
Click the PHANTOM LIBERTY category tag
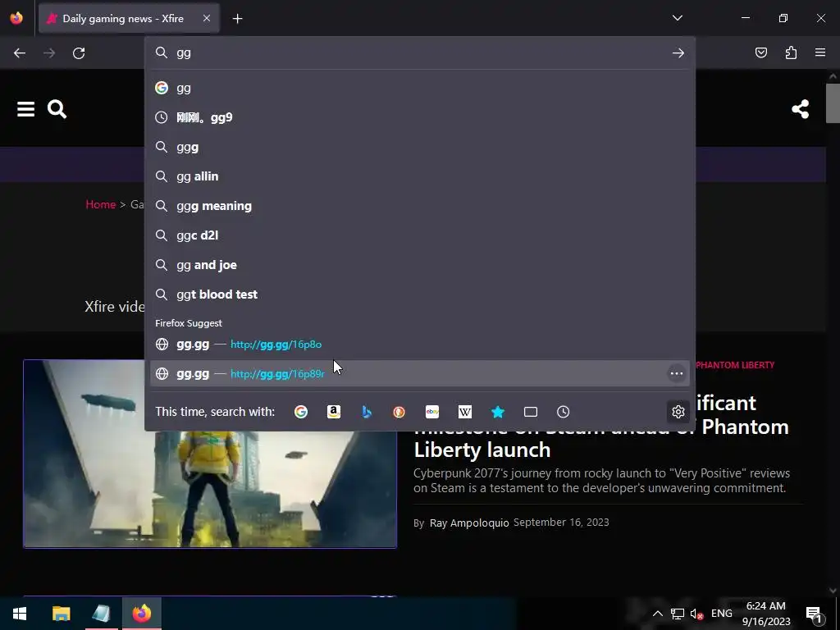click(735, 365)
